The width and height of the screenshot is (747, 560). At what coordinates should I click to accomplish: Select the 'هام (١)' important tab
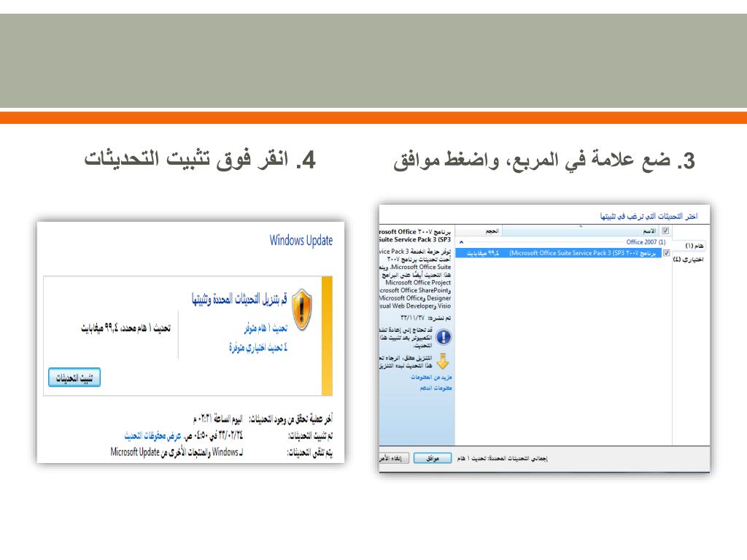(x=694, y=246)
